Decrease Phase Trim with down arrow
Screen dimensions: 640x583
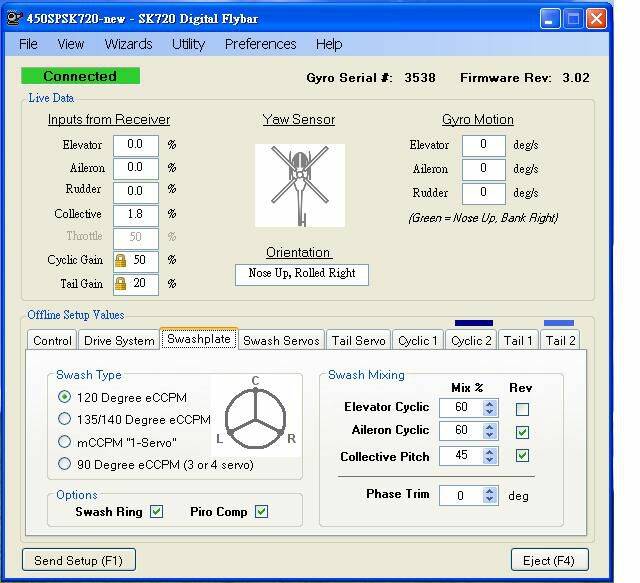tap(489, 500)
